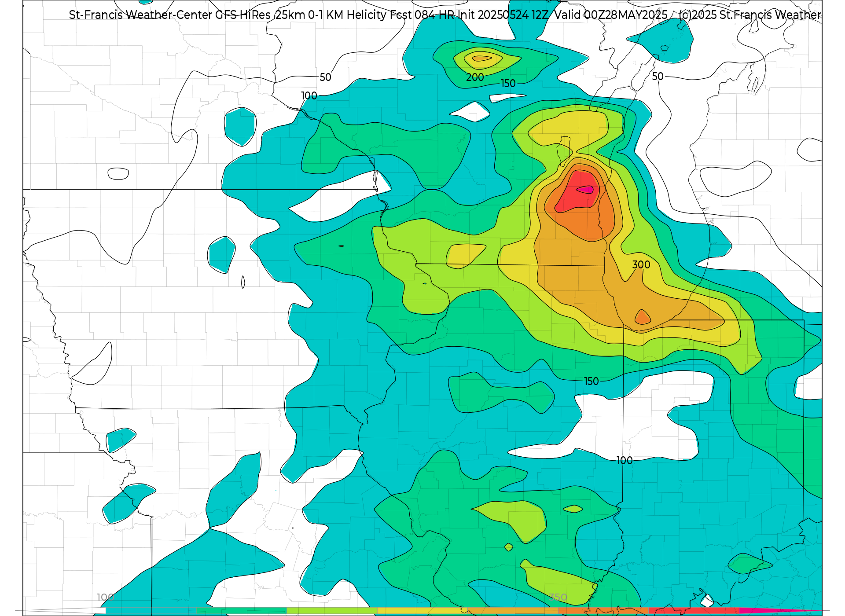Click the "50" contour label just above the "100" label
Screen dimensions: 845x616
tap(325, 77)
